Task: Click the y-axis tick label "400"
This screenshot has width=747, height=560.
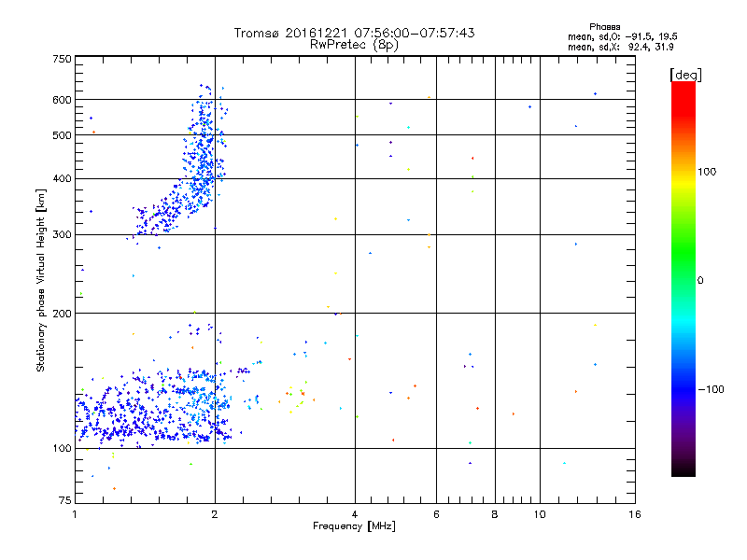Action: 62,179
